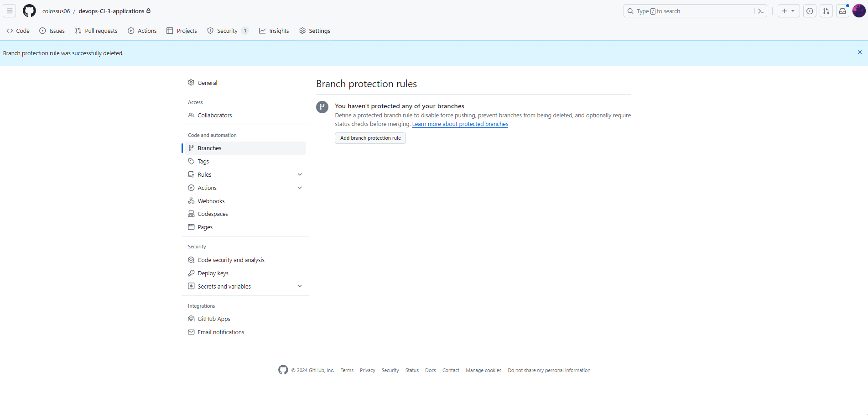Screen dimensions: 868x415
Task: Expand the Rules sidebar section
Action: [300, 174]
